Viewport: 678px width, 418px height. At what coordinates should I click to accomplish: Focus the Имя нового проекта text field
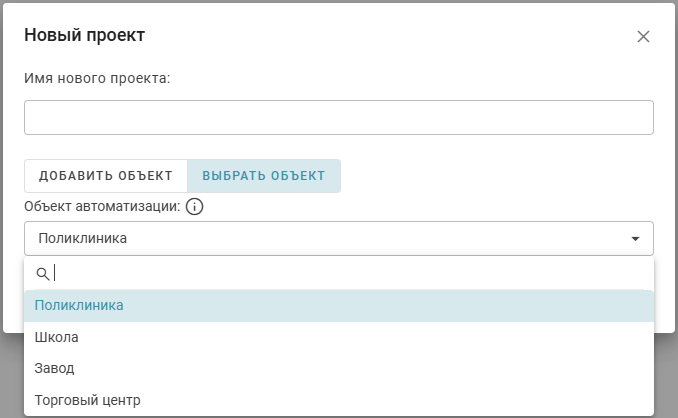coord(338,117)
